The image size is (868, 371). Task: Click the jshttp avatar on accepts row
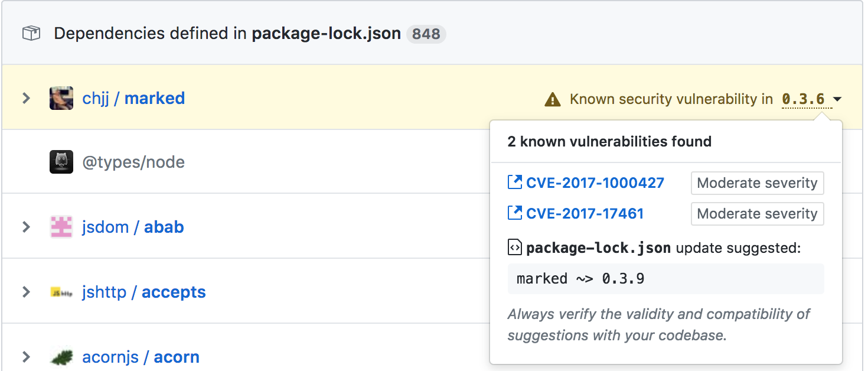click(61, 291)
